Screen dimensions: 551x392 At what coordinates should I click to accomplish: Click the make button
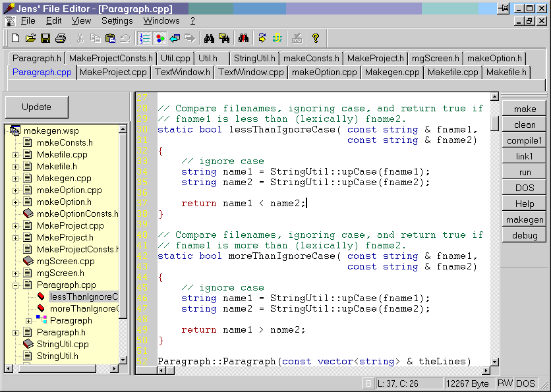tap(525, 109)
